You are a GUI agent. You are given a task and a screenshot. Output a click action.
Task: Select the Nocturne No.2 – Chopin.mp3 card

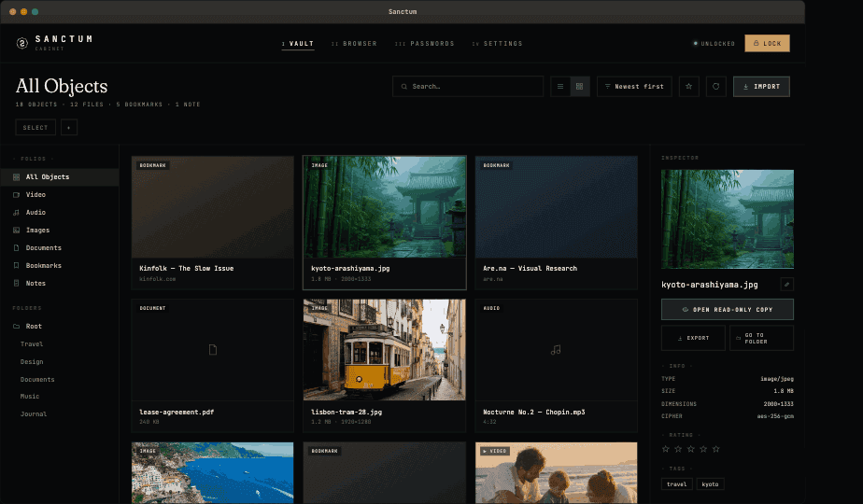(556, 365)
